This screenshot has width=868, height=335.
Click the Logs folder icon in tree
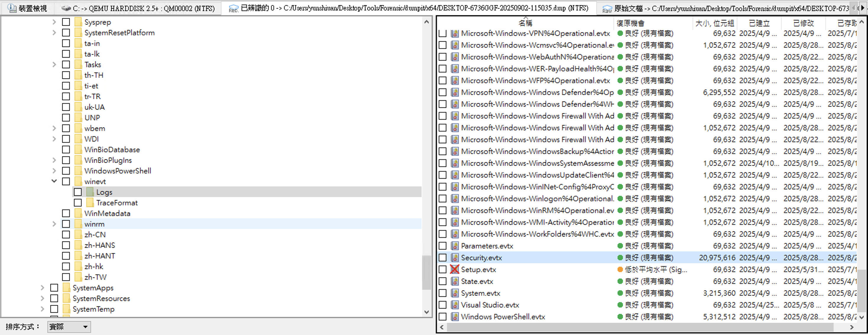click(x=90, y=192)
